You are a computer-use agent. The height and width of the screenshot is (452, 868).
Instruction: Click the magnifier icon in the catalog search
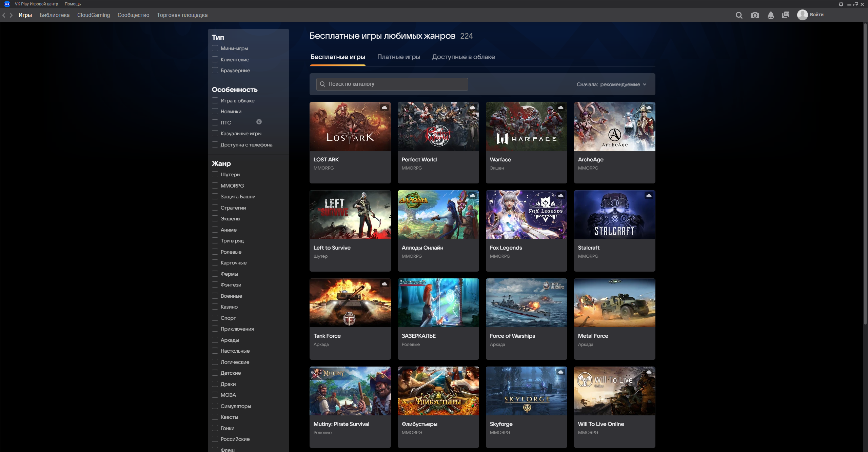point(322,84)
